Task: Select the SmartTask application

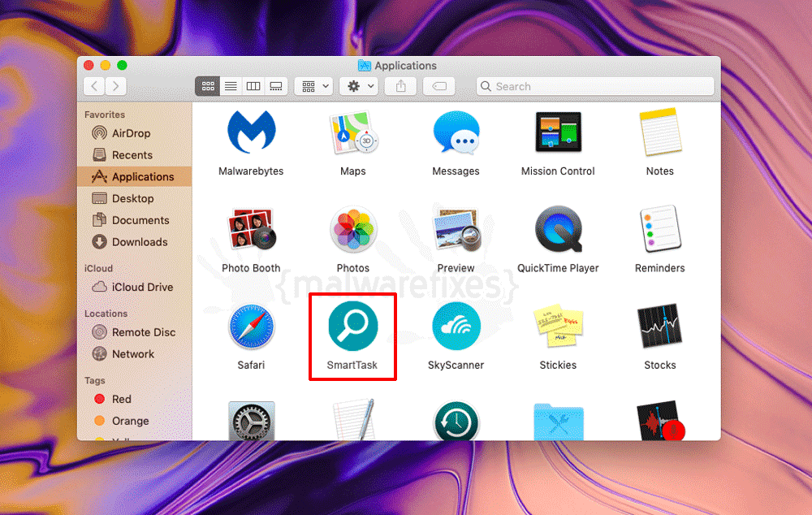Action: click(x=352, y=327)
